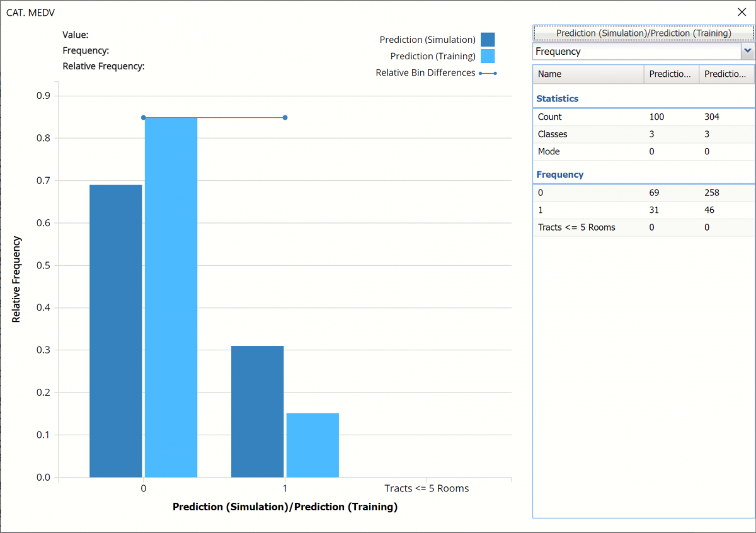
Task: Click the column header right of Name
Action: 671,74
